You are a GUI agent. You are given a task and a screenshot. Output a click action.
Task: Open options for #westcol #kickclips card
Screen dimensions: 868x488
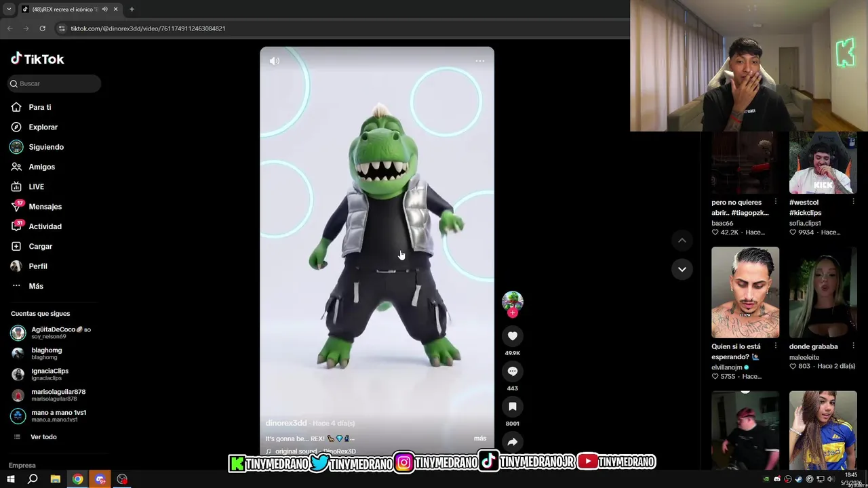click(854, 202)
